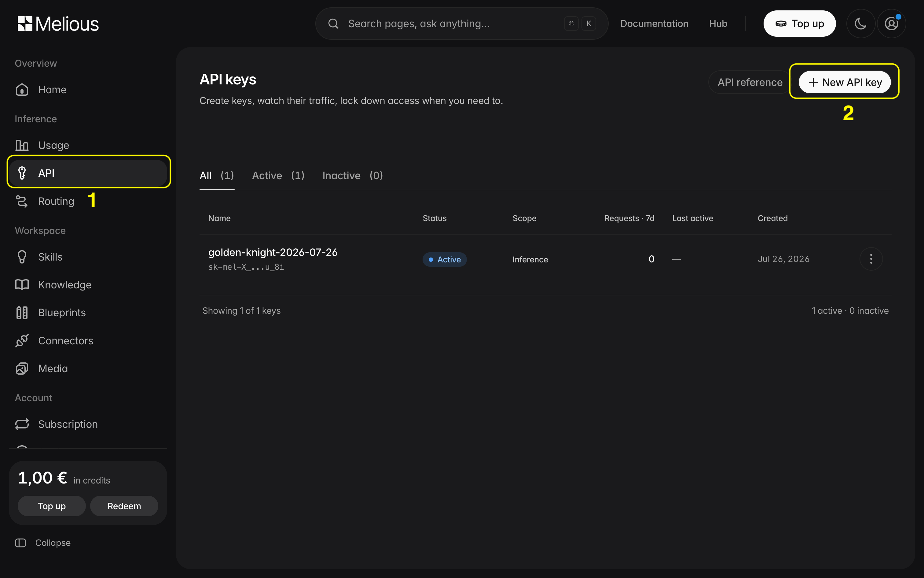The height and width of the screenshot is (578, 924).
Task: Open three-dot menu for golden-knight key
Action: click(x=871, y=259)
